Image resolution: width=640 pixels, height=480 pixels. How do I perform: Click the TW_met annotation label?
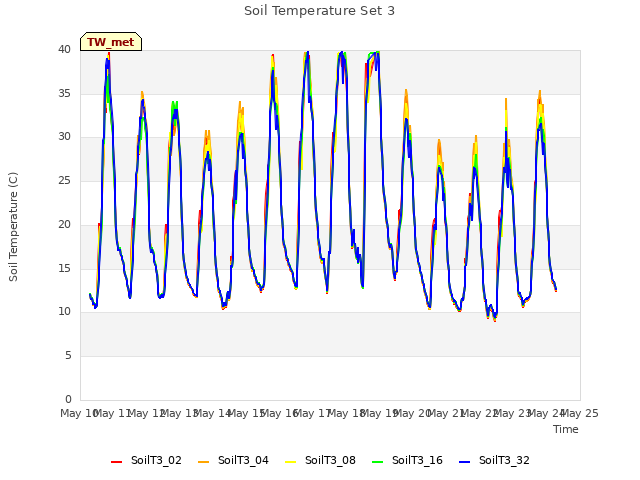[x=111, y=42]
